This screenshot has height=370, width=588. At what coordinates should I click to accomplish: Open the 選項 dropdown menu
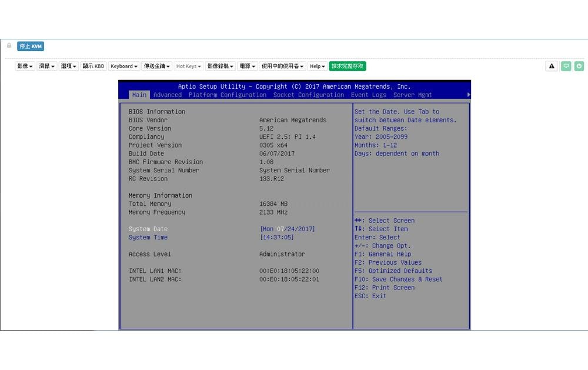[69, 66]
